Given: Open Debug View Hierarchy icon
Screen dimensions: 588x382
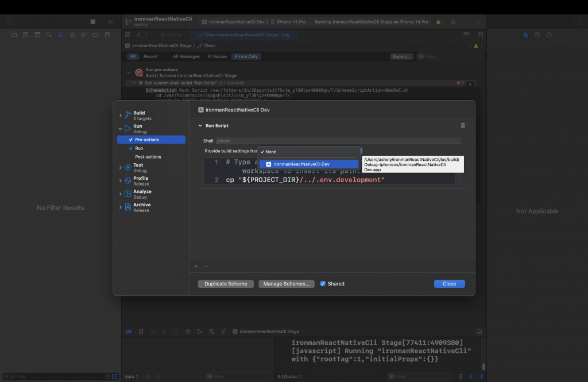Looking at the screenshot, I should [x=188, y=331].
